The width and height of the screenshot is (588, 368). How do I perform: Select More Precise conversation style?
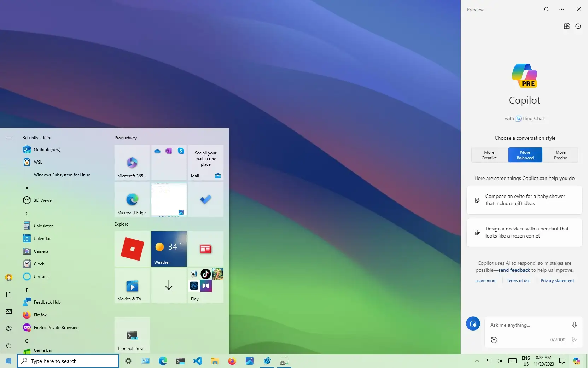click(x=560, y=155)
